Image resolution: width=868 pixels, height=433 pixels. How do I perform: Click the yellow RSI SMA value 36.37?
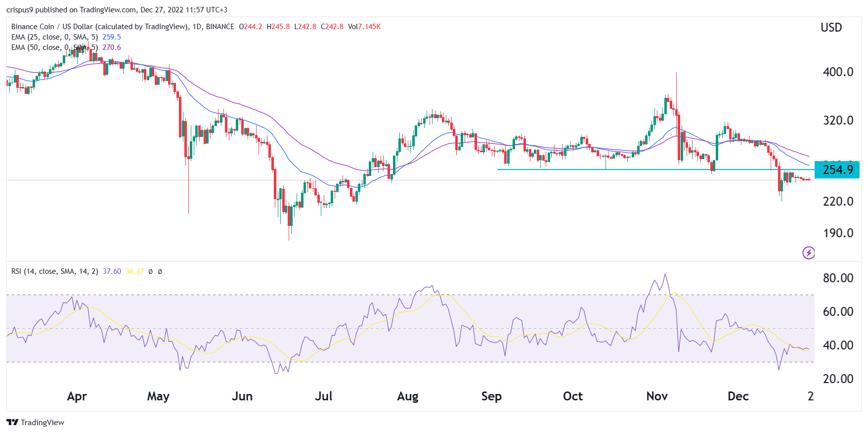pos(134,271)
